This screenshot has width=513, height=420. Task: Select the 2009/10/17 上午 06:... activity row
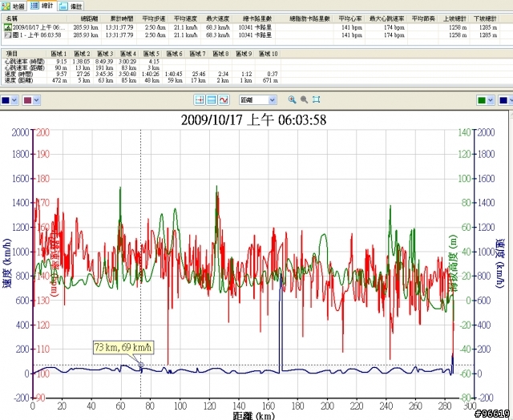[256, 27]
